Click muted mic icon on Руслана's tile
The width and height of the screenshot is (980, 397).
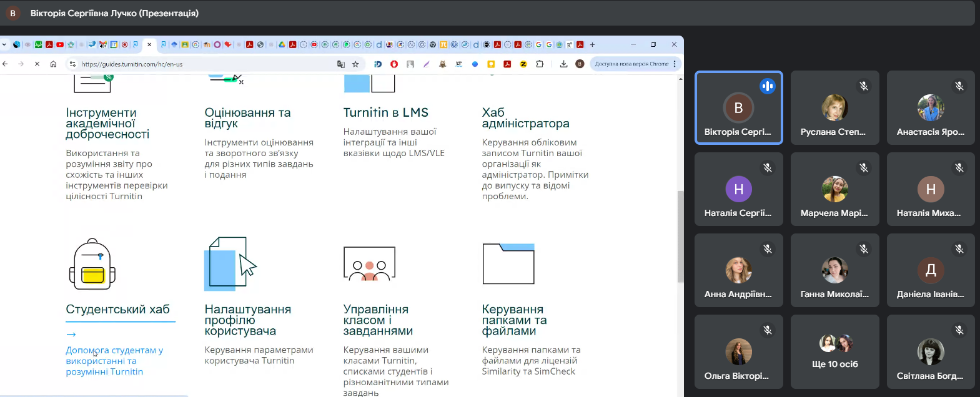pyautogui.click(x=864, y=86)
